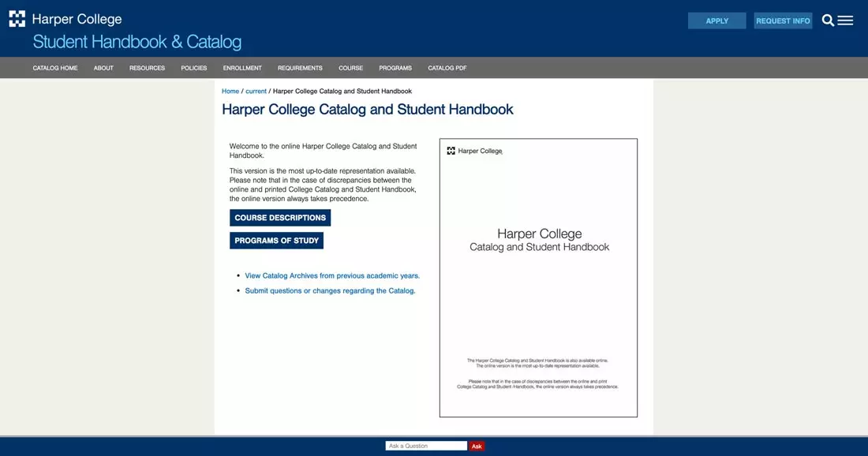This screenshot has width=868, height=456.
Task: Open the ABOUT menu item
Action: click(103, 68)
